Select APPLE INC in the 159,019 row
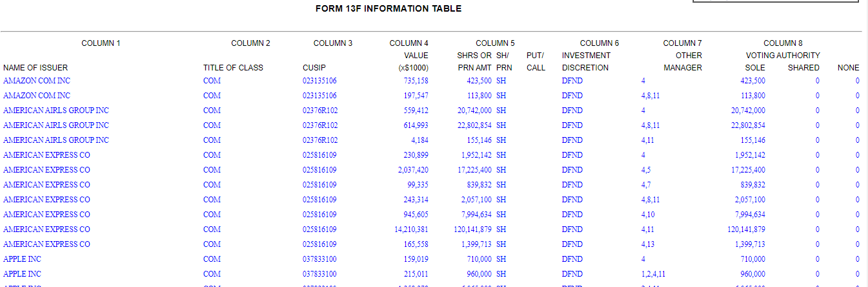The height and width of the screenshot is (287, 868). (x=23, y=259)
